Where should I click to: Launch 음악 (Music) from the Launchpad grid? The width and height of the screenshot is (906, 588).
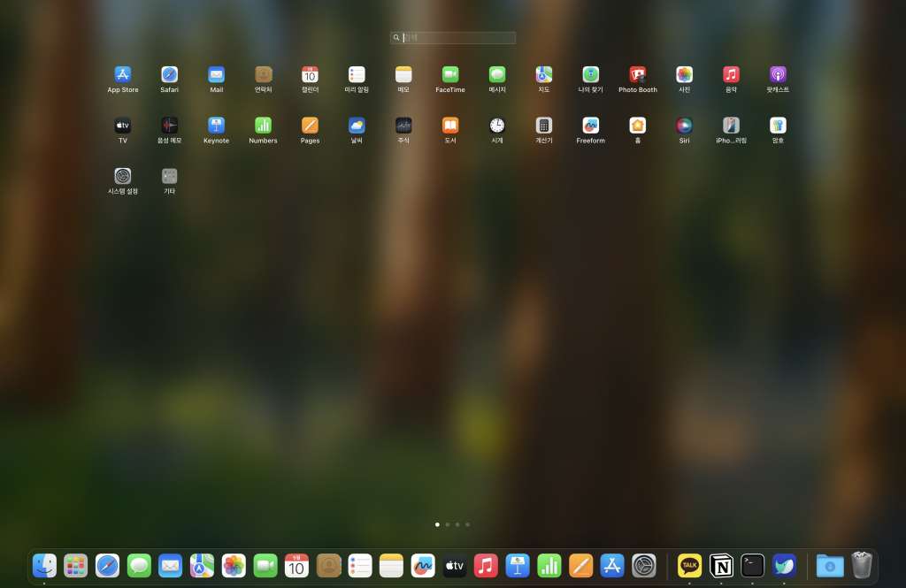(x=731, y=75)
